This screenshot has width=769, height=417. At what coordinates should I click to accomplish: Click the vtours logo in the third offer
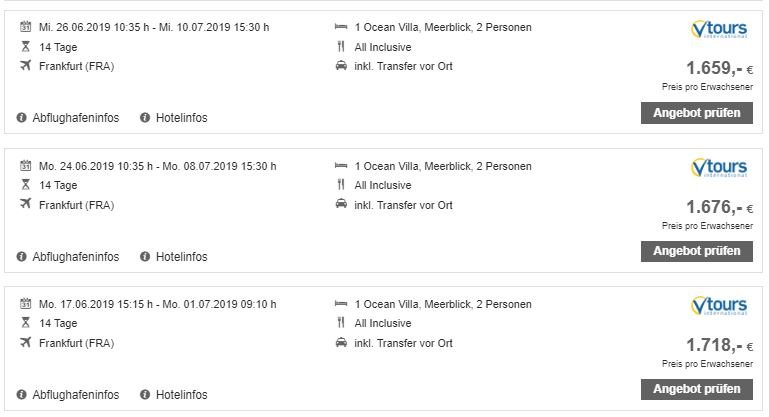coord(720,306)
